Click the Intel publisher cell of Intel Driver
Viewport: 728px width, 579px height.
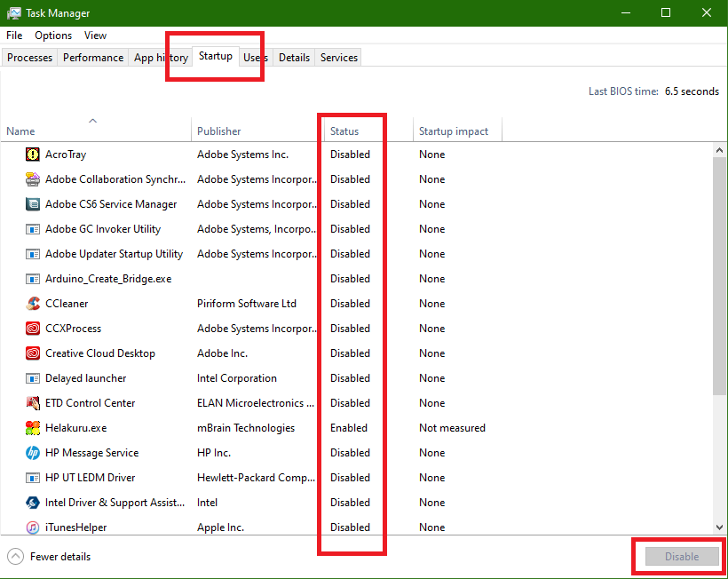pos(207,503)
